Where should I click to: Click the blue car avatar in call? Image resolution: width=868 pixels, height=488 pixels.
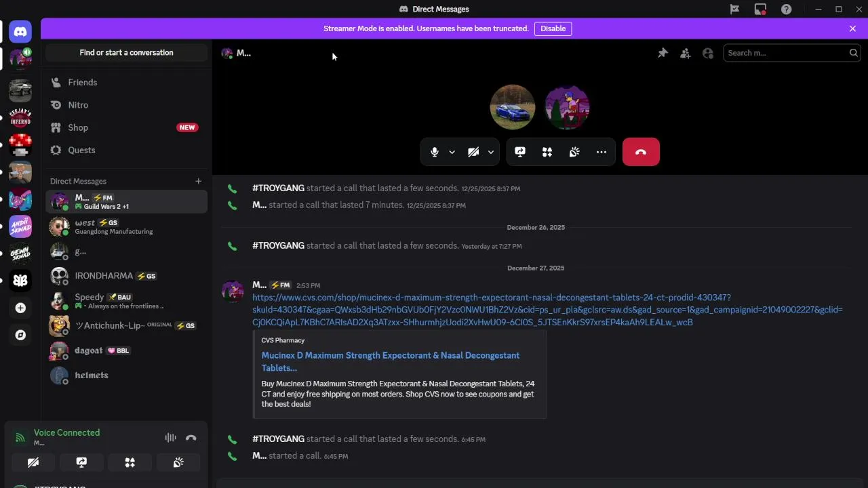(x=513, y=107)
